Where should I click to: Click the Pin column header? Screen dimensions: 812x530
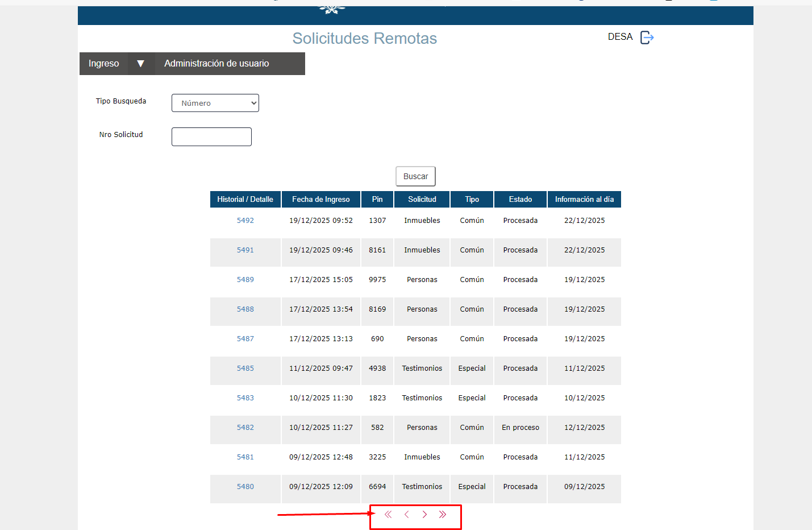tap(377, 199)
